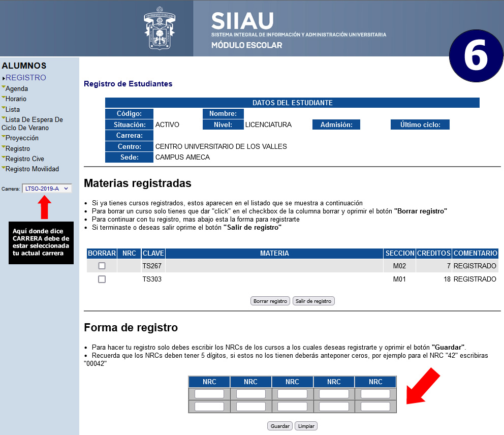Click the REGISTRADO comment for TS267

pyautogui.click(x=475, y=266)
